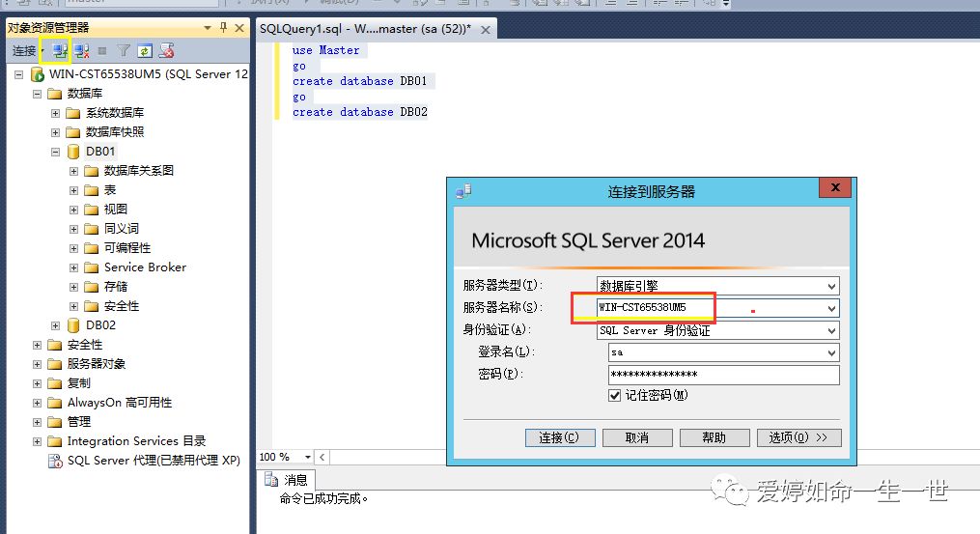Viewport: 980px width, 534px height.
Task: Expand the 可编程性 folder
Action: coord(73,249)
